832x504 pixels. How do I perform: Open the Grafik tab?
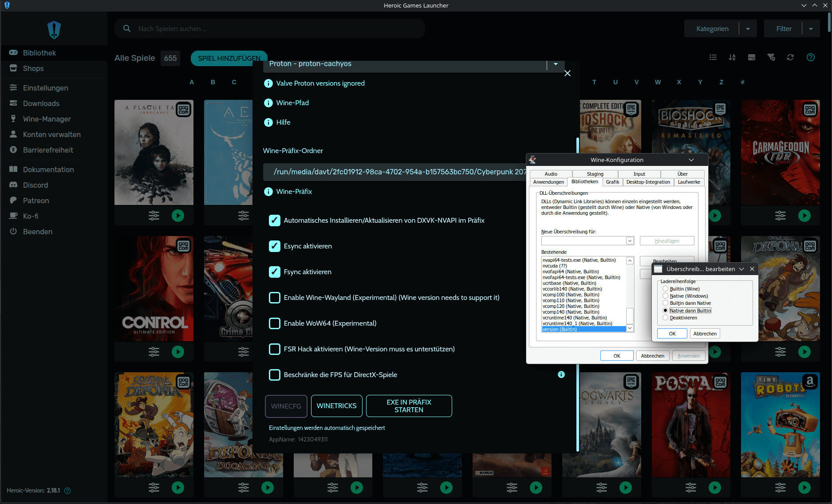[612, 182]
